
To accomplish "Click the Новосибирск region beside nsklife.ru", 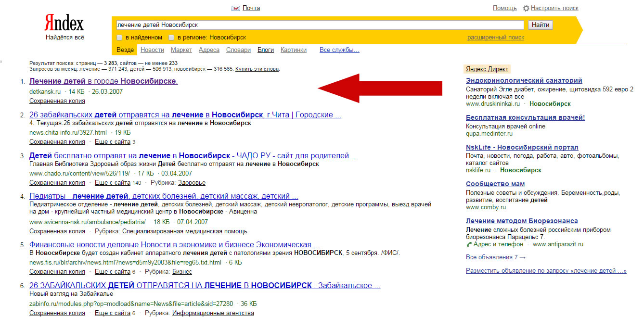I will (x=521, y=170).
